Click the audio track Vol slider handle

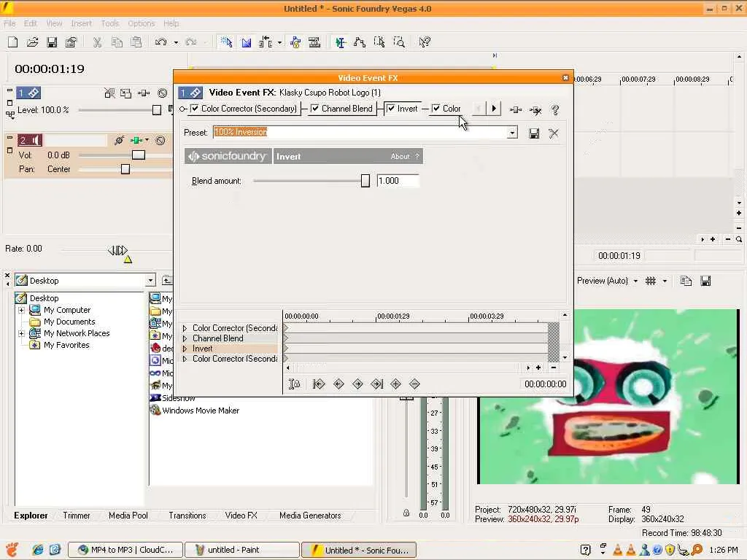tap(138, 155)
